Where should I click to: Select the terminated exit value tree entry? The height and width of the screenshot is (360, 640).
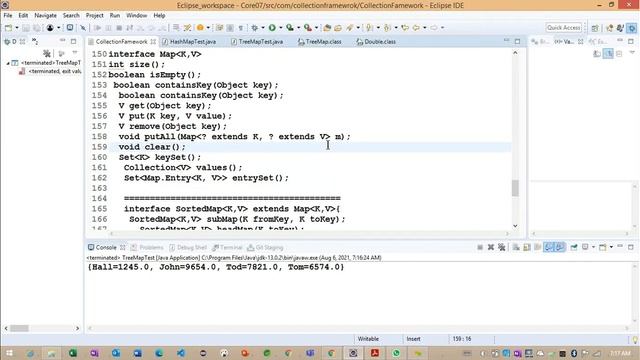51,71
